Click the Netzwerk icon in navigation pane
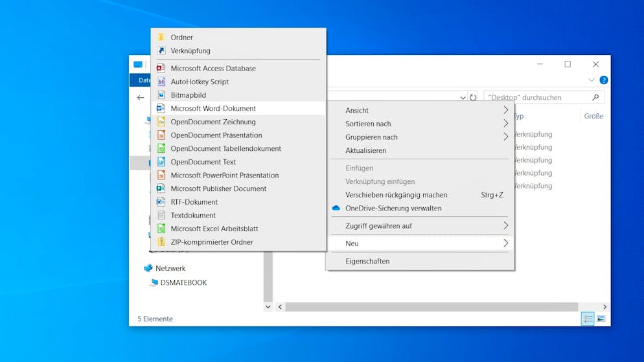 click(x=148, y=268)
